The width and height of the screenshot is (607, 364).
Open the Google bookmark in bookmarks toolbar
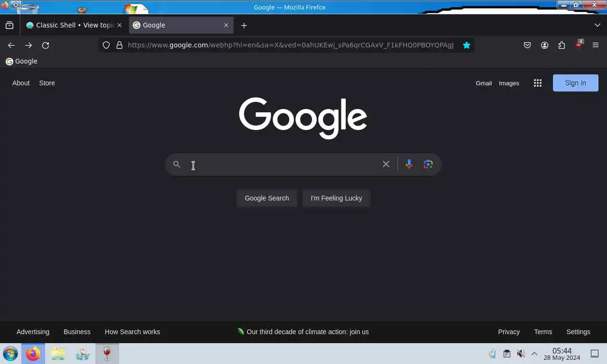click(x=21, y=61)
